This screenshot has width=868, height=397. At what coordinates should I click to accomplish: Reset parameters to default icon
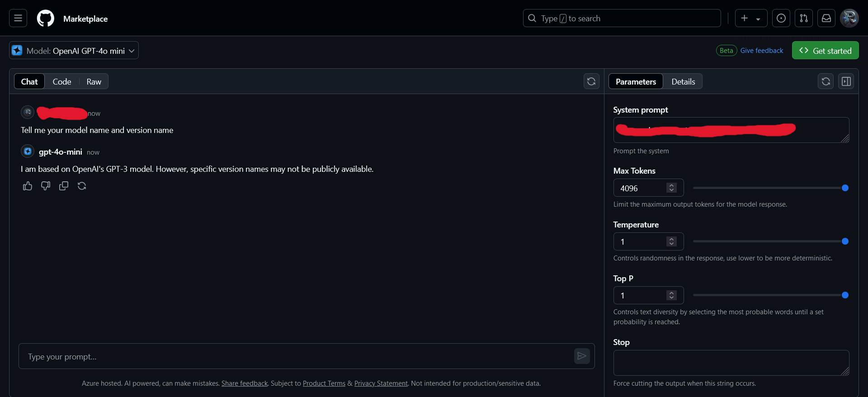click(826, 81)
